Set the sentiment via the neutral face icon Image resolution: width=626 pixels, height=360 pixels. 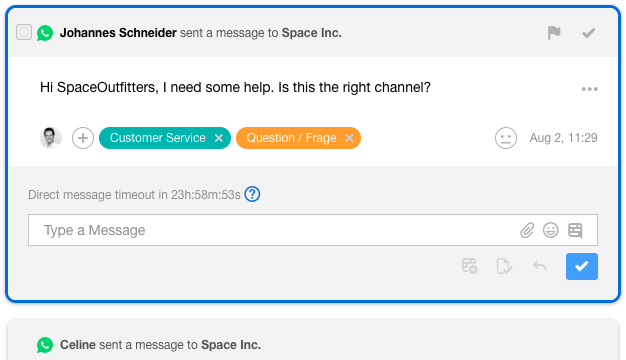(506, 138)
